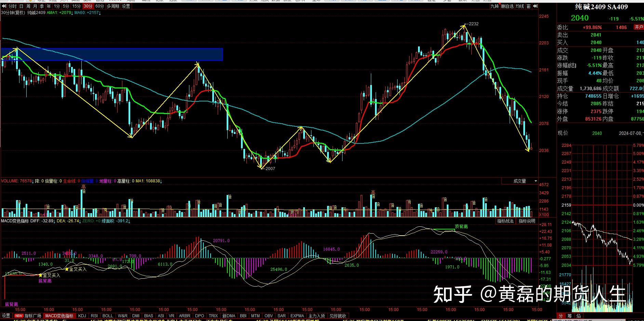The height and width of the screenshot is (321, 644).
Task: Switch to the BOLL indicator tab
Action: [108, 316]
